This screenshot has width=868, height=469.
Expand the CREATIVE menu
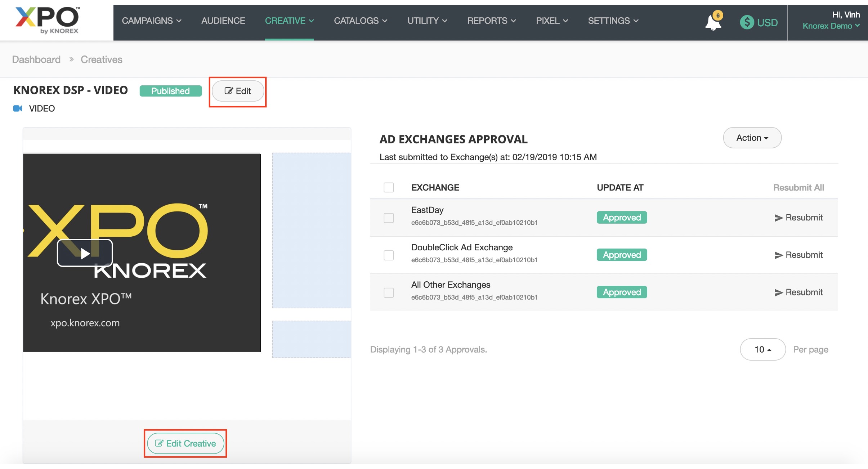(290, 21)
